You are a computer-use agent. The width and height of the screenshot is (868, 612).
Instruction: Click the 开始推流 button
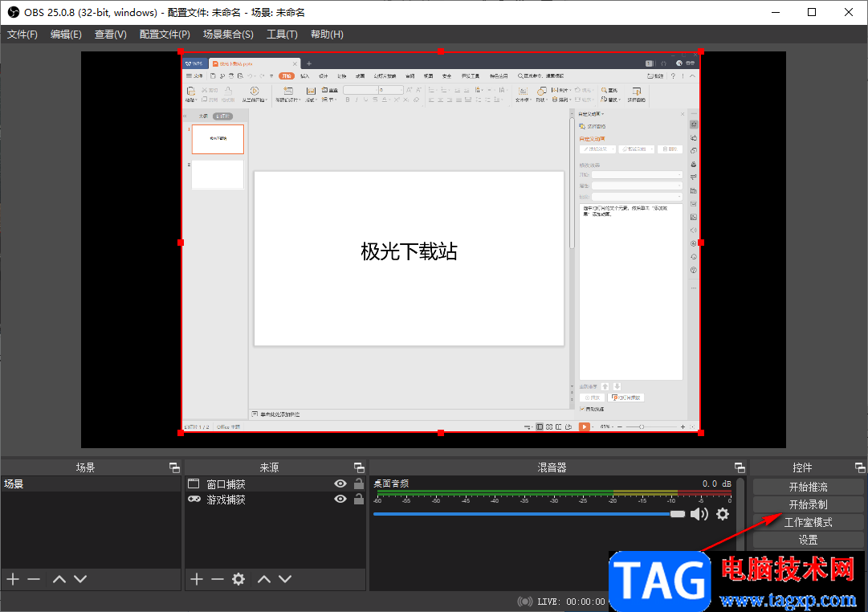click(808, 487)
